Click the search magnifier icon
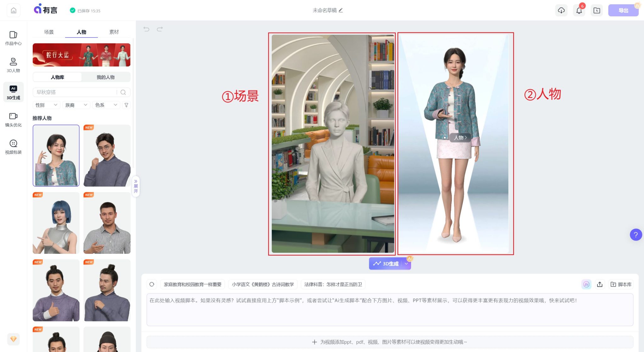This screenshot has height=352, width=644. (123, 92)
